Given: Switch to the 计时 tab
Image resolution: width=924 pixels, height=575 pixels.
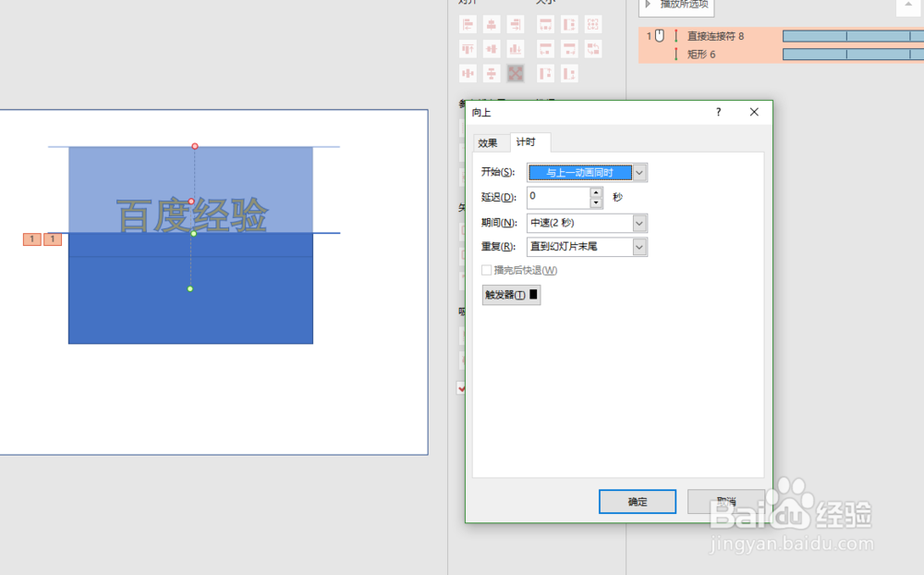Looking at the screenshot, I should pos(526,142).
